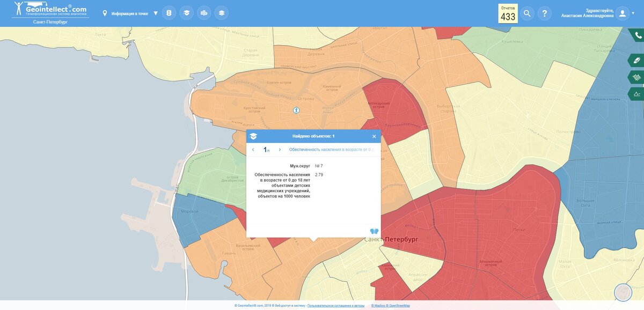This screenshot has height=310, width=644.
Task: Open the 'Отчетов 433' reports counter
Action: [508, 13]
